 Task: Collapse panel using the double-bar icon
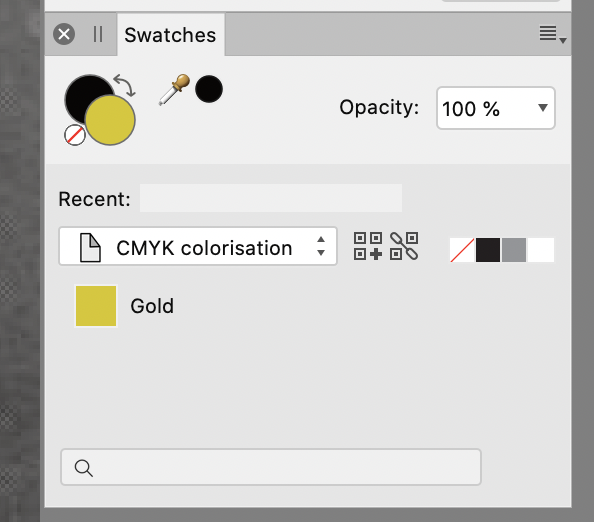coord(98,34)
